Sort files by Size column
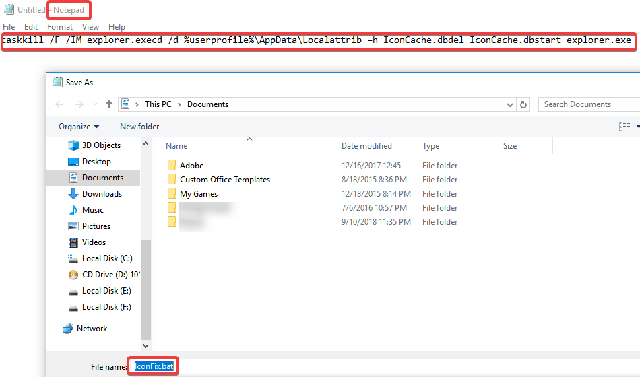 [x=510, y=146]
